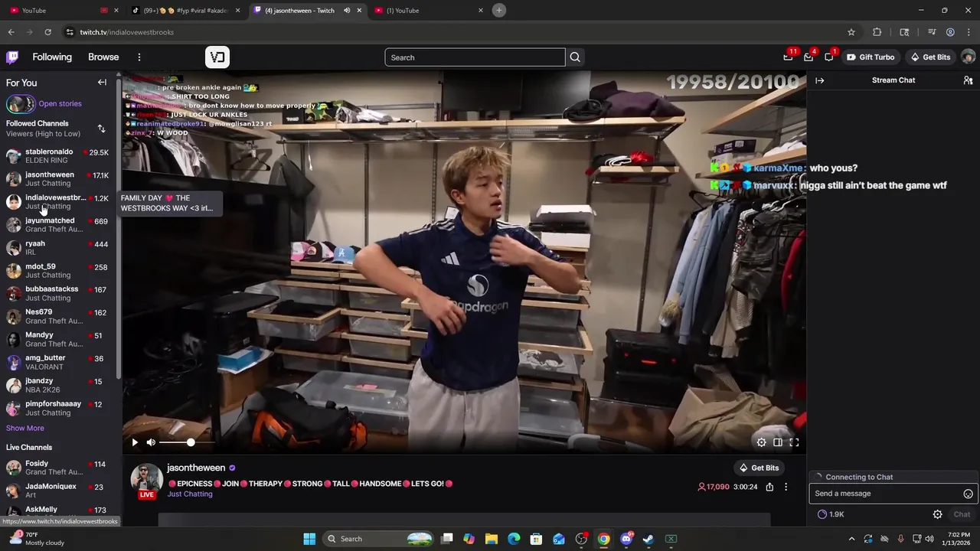Open the top navigation more-options dots
This screenshot has height=551, width=980.
(139, 57)
